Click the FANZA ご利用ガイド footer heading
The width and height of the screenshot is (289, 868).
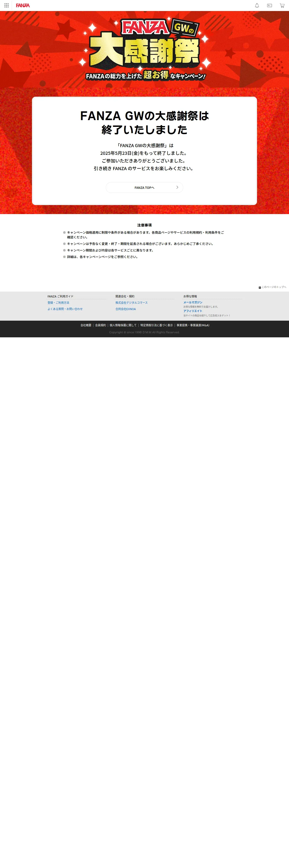60,297
